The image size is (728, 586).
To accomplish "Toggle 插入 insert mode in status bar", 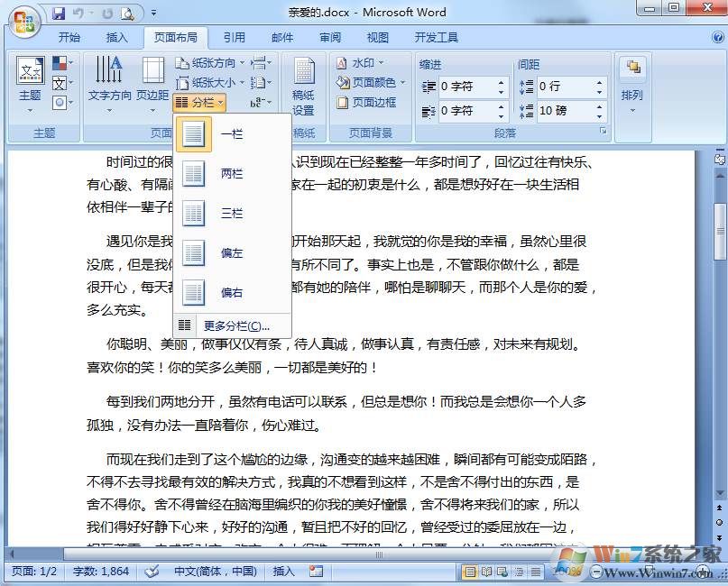I will coord(283,572).
